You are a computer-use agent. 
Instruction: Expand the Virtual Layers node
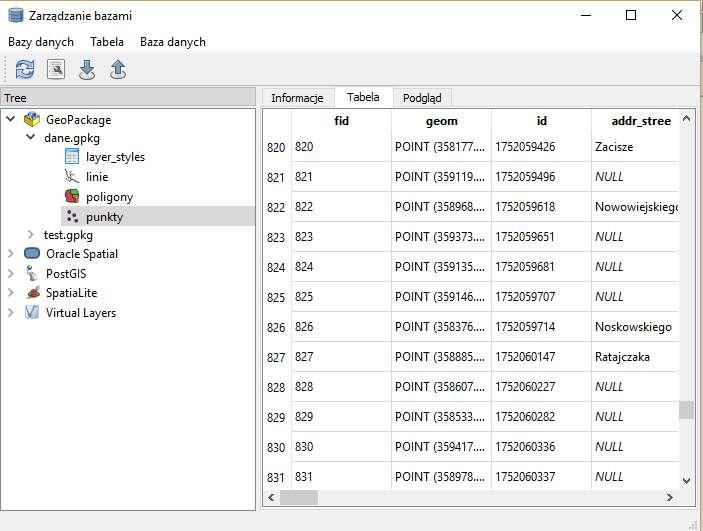tap(11, 313)
